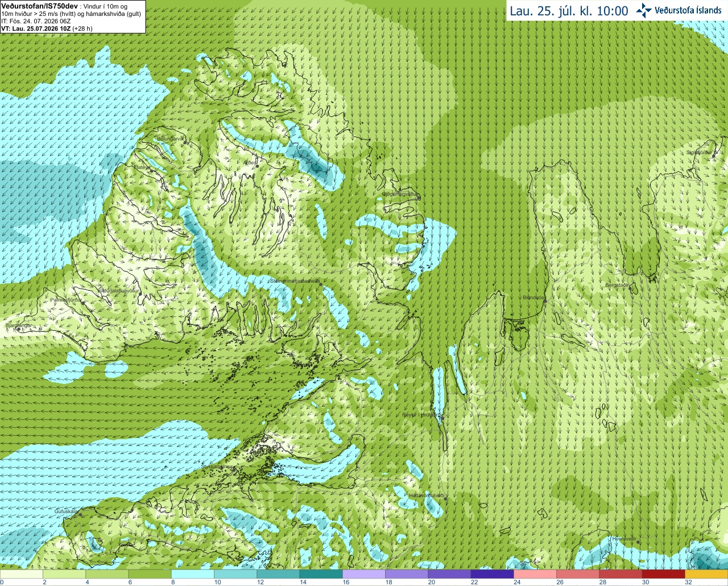Click the Hveravellir station marker
The height and width of the screenshot is (586, 728).
[638, 542]
